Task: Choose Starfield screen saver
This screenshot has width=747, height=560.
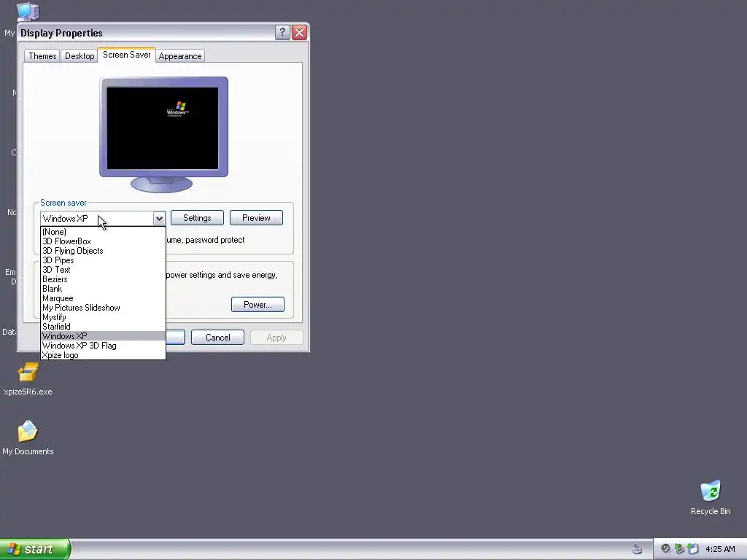Action: point(103,327)
